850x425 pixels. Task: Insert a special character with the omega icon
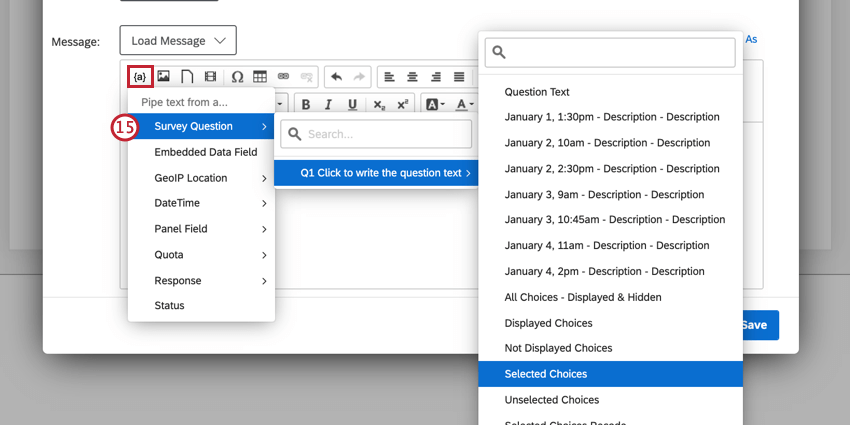237,76
